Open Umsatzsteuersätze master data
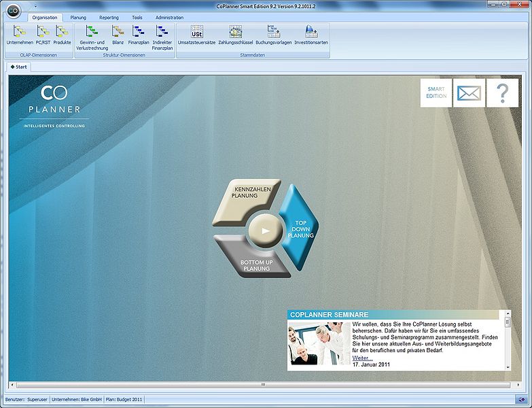Screen dimensions: 532x408 pos(196,35)
